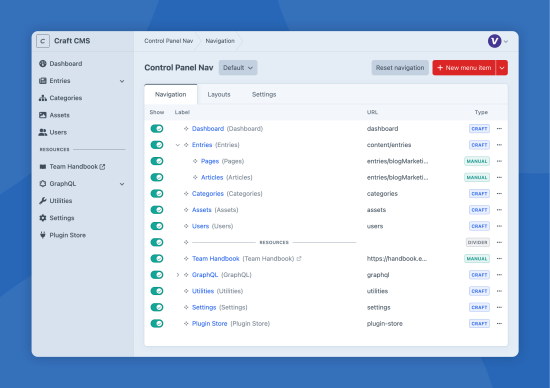
Task: Hide the Users nav item
Action: 157,226
